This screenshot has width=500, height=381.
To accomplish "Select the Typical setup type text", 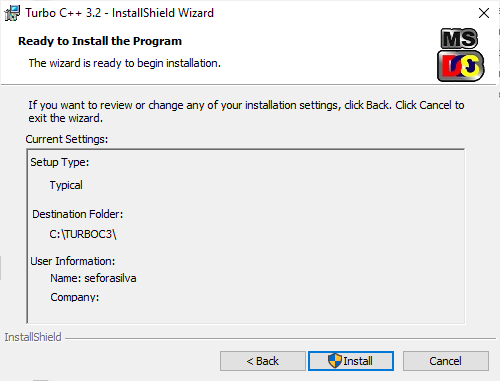I will tap(66, 185).
